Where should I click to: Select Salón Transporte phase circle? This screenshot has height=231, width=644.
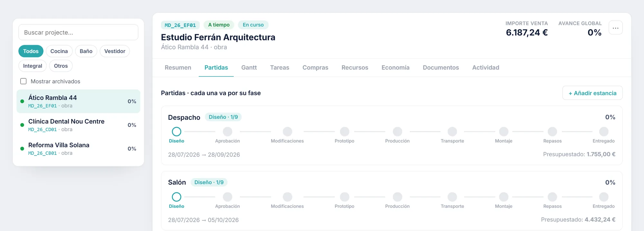(452, 197)
